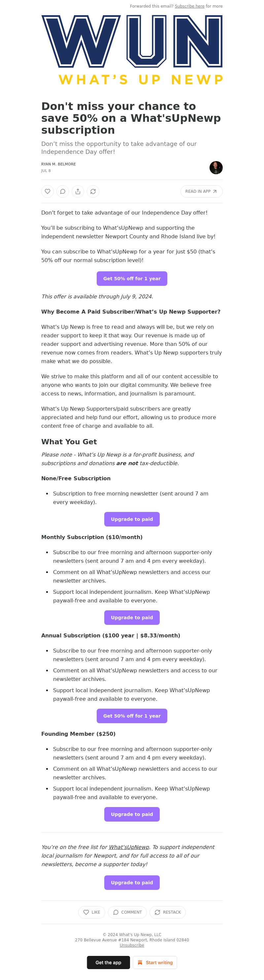Image resolution: width=264 pixels, height=980 pixels.
Task: Click 'Start writing' with Substack icon
Action: pos(155,962)
